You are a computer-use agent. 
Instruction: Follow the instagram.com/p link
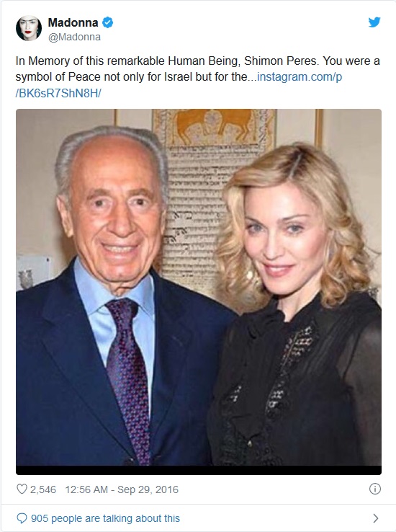point(300,76)
